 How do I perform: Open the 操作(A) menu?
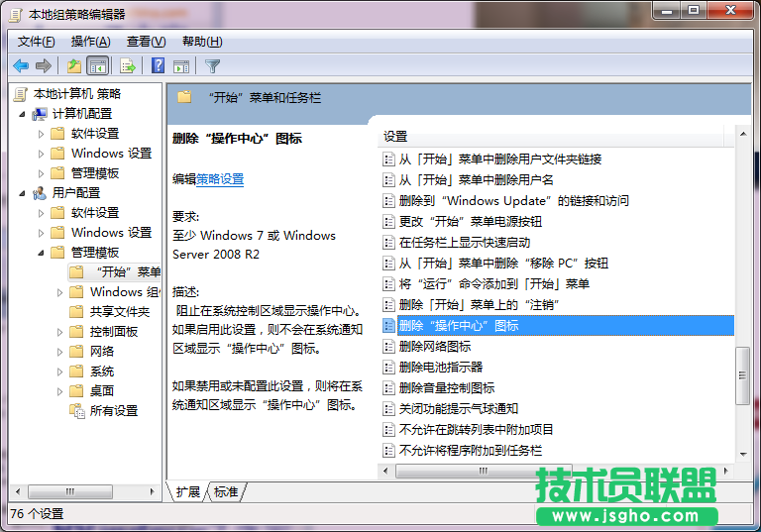[91, 42]
